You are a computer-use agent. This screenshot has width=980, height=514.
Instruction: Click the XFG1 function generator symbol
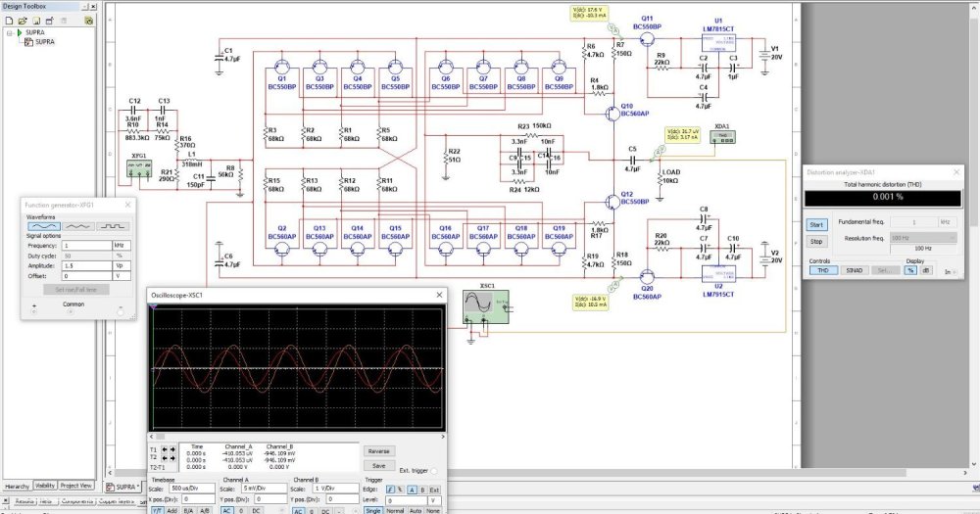[x=139, y=167]
